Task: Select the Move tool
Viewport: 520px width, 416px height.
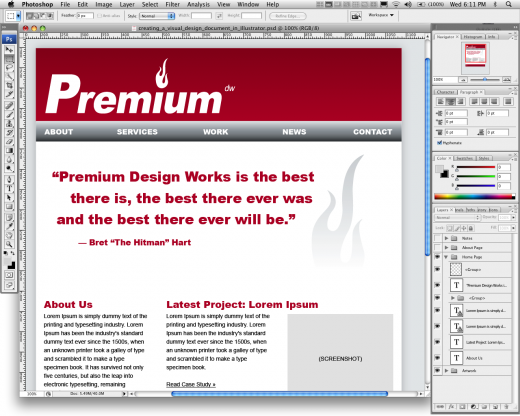Action: [x=9, y=50]
